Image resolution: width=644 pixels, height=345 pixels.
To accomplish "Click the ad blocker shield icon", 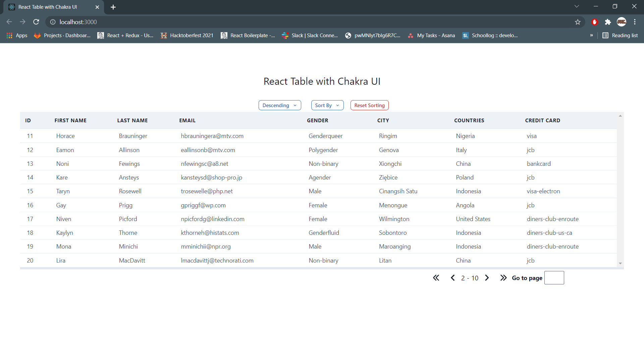I will click(594, 22).
